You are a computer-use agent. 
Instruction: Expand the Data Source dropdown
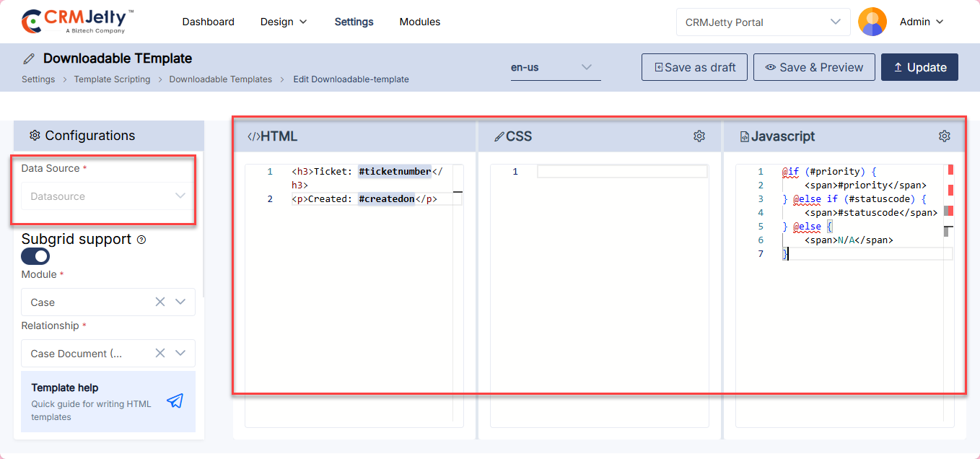[108, 196]
